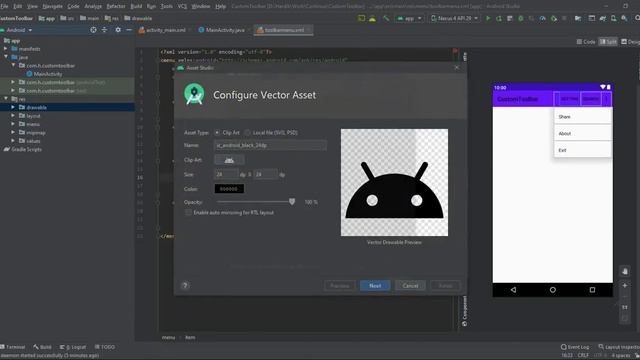This screenshot has width=640, height=360.
Task: Click the 1:1 zoom icon in preview
Action: click(624, 307)
